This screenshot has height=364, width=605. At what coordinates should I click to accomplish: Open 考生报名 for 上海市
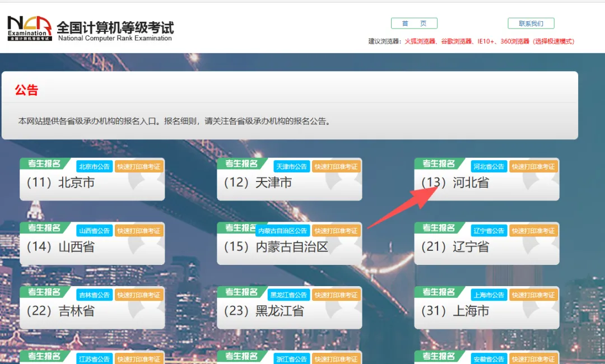coord(439,292)
